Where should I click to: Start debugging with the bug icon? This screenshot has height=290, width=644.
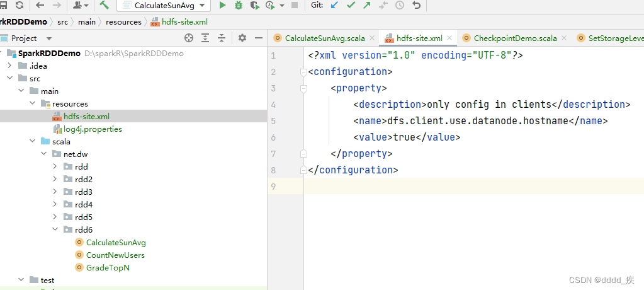(238, 5)
